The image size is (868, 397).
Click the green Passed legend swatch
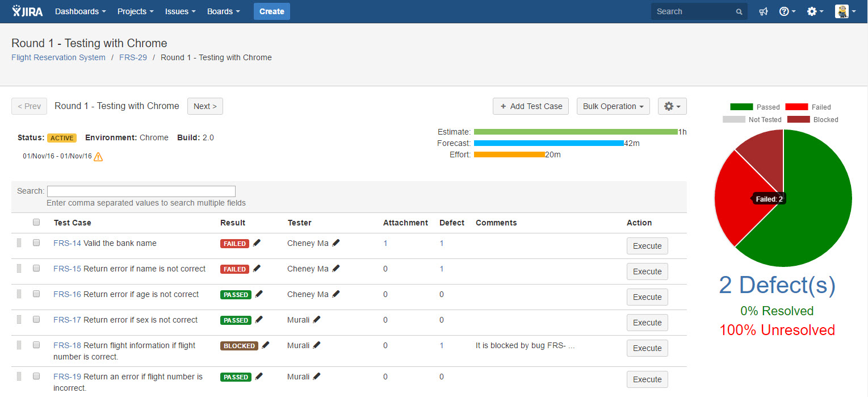(x=741, y=107)
